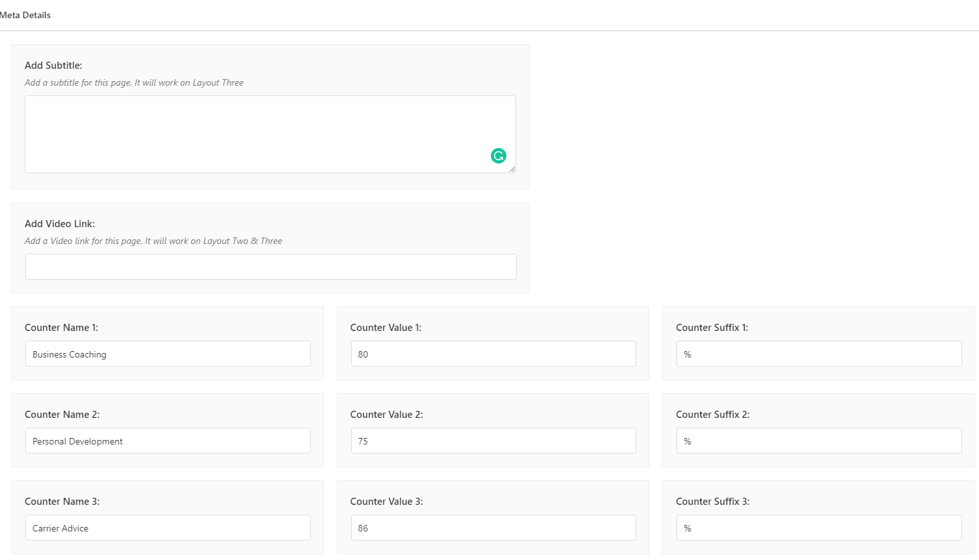Click the Counter Value 1 field

coord(493,354)
